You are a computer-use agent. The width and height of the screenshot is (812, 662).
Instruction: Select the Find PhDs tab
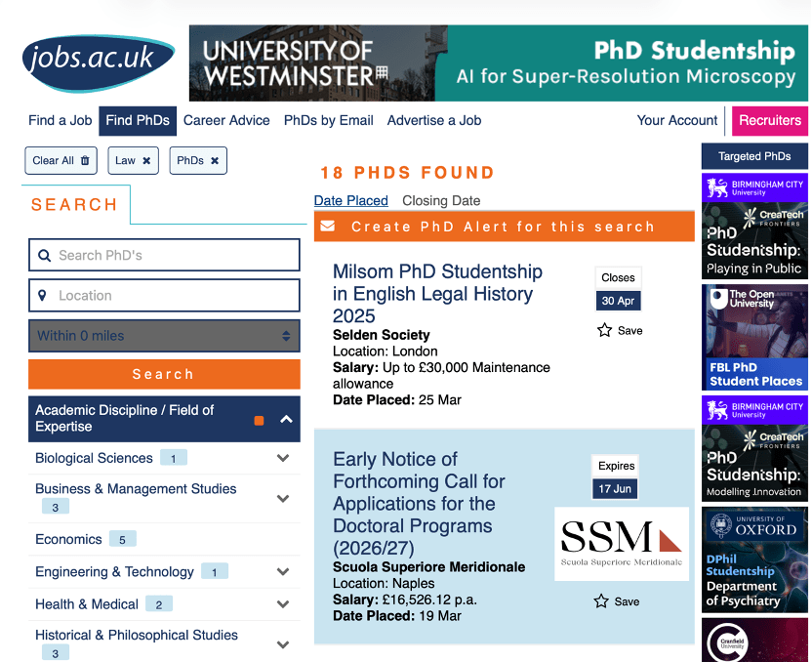138,121
